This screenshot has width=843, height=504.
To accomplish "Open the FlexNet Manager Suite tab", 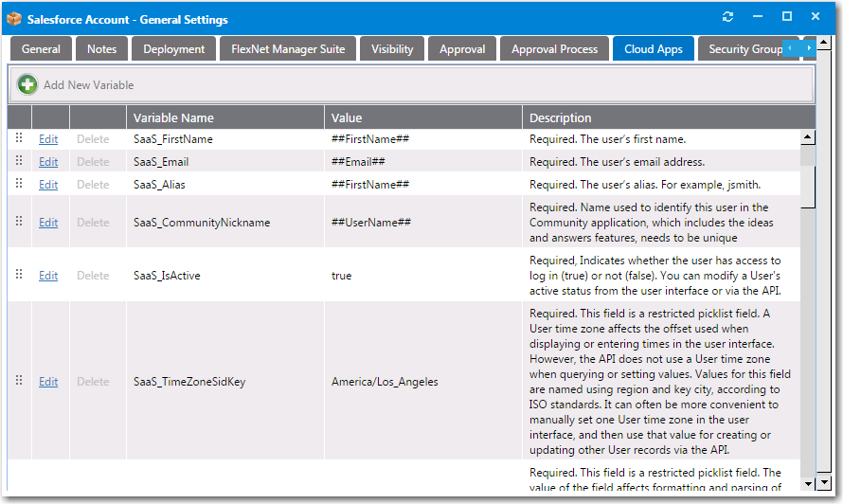I will [288, 49].
